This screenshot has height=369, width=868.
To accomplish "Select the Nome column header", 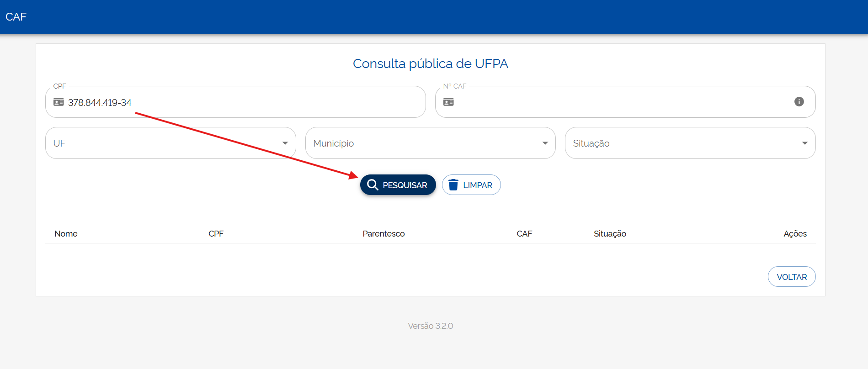I will 66,234.
